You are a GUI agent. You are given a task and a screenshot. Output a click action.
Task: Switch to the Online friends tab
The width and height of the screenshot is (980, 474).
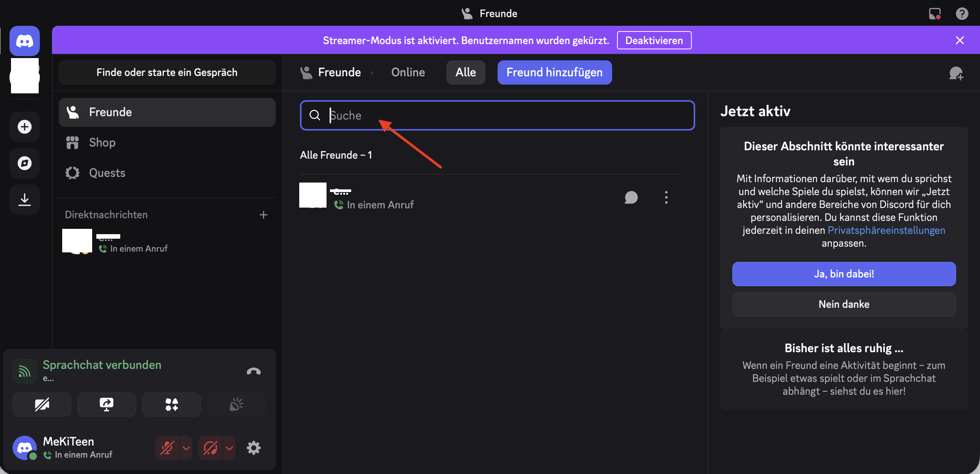click(x=408, y=72)
